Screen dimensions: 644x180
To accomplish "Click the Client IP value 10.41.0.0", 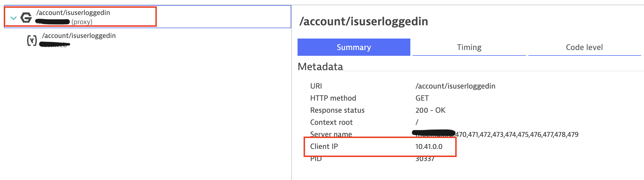I will click(x=429, y=146).
